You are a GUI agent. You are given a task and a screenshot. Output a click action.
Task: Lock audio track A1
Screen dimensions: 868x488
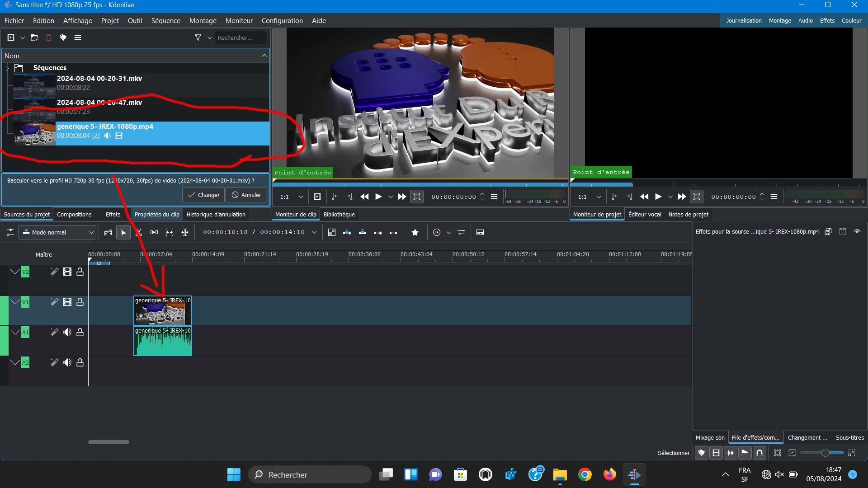coord(80,332)
